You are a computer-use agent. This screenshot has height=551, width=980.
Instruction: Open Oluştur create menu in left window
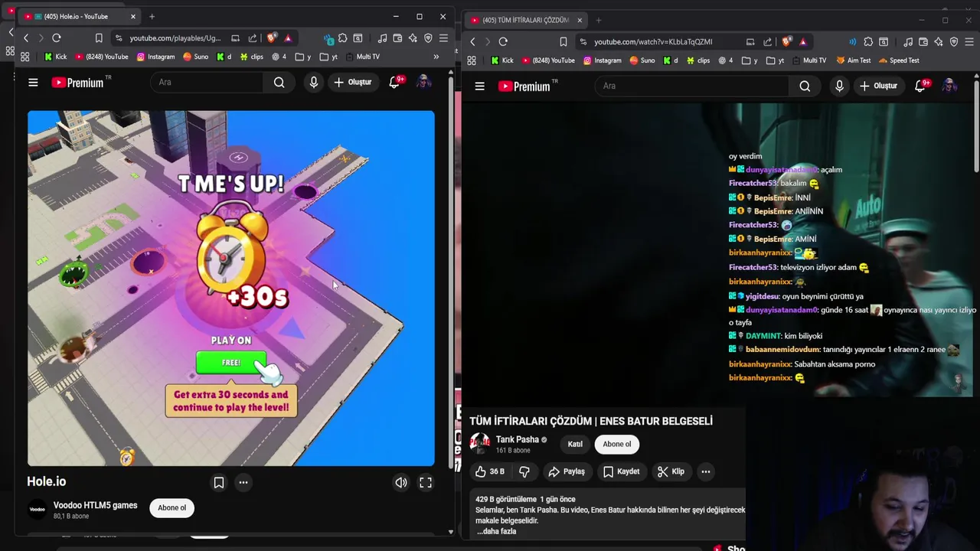click(352, 82)
